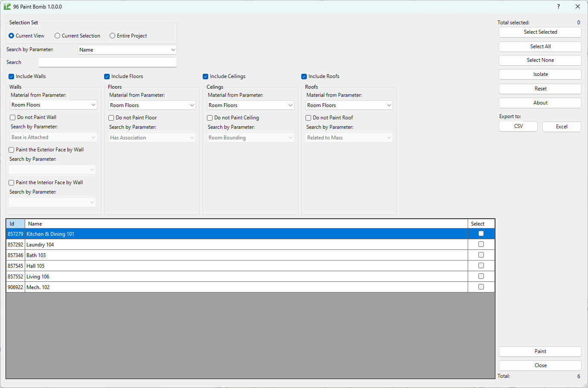Open the About dialog
Screen dimensions: 588x388
(x=540, y=102)
